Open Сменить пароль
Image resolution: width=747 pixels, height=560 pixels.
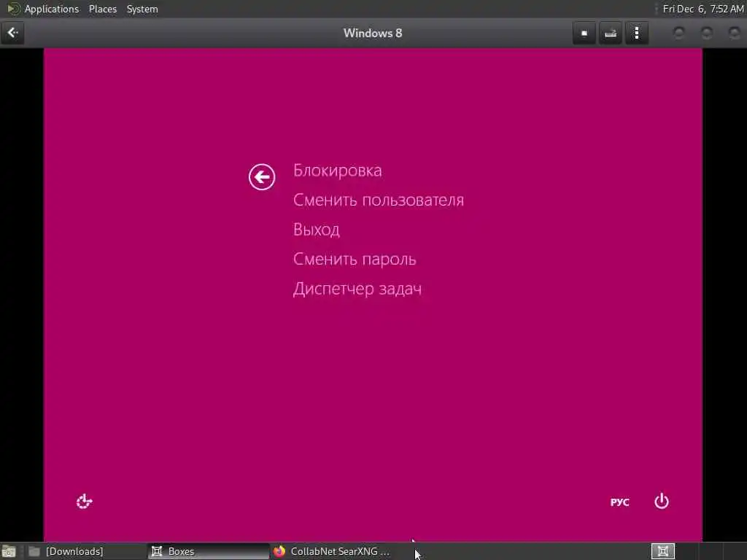355,259
